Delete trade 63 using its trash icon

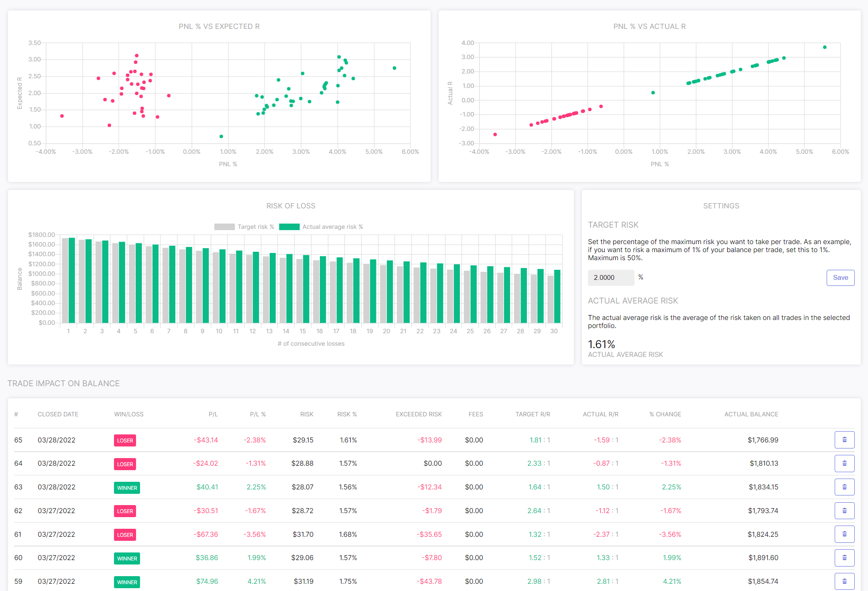(x=844, y=487)
